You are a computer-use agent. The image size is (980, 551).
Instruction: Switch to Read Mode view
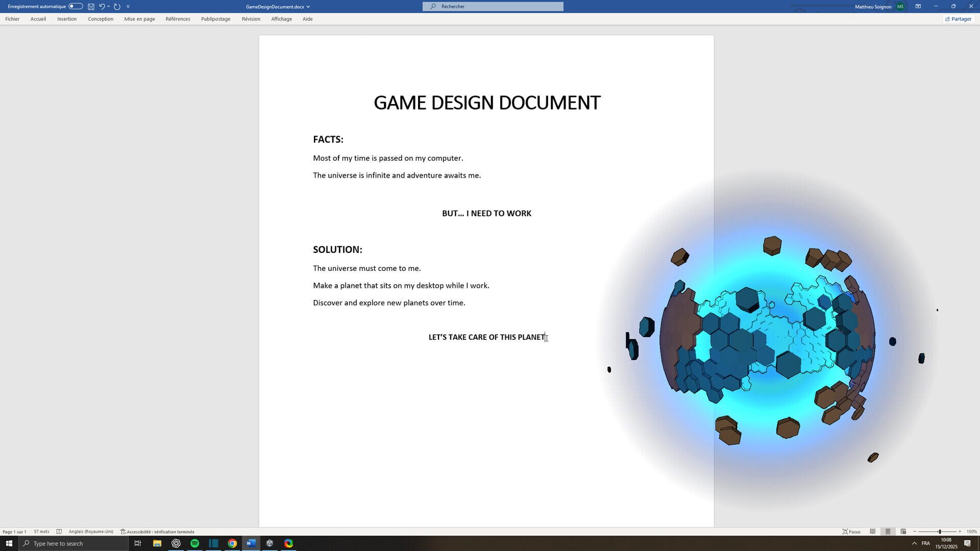tap(873, 532)
